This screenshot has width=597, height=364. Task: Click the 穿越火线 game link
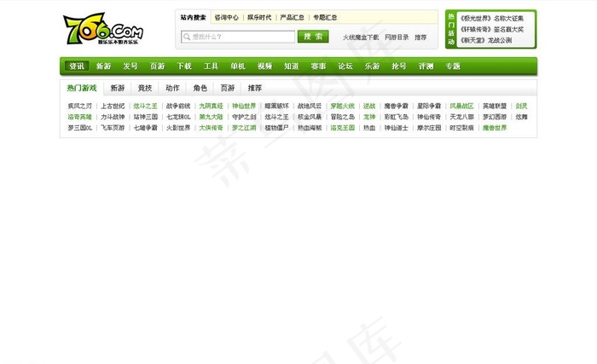(x=342, y=106)
